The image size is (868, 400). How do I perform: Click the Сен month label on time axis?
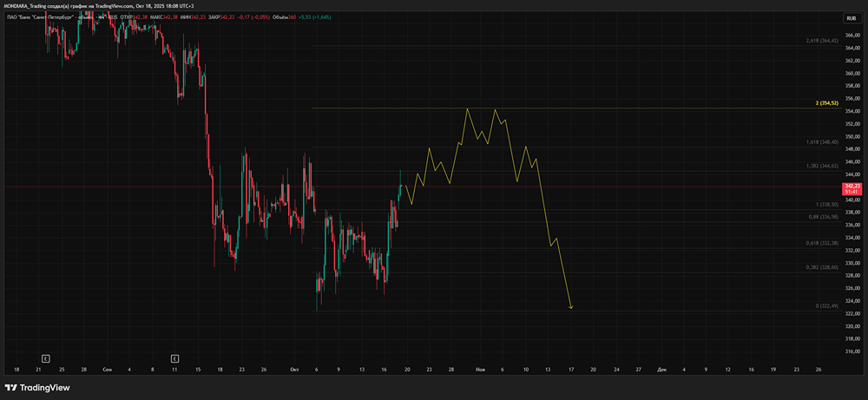[106, 369]
